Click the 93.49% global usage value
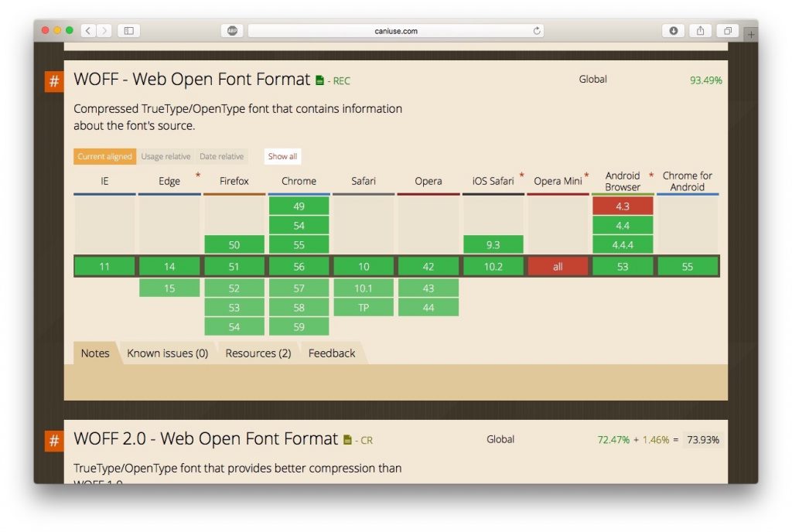This screenshot has height=532, width=792. (x=705, y=80)
